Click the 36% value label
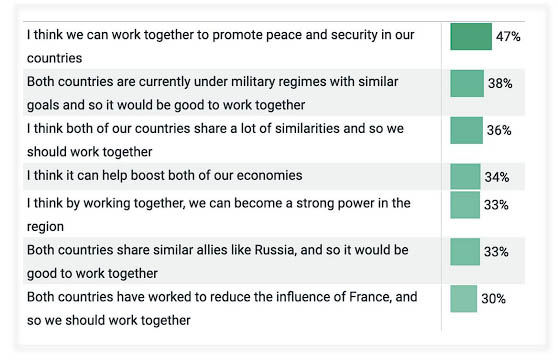This screenshot has height=364, width=558. pos(499,130)
